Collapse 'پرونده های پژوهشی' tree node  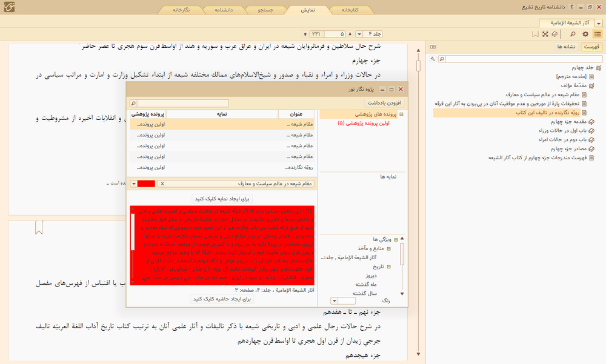click(401, 114)
